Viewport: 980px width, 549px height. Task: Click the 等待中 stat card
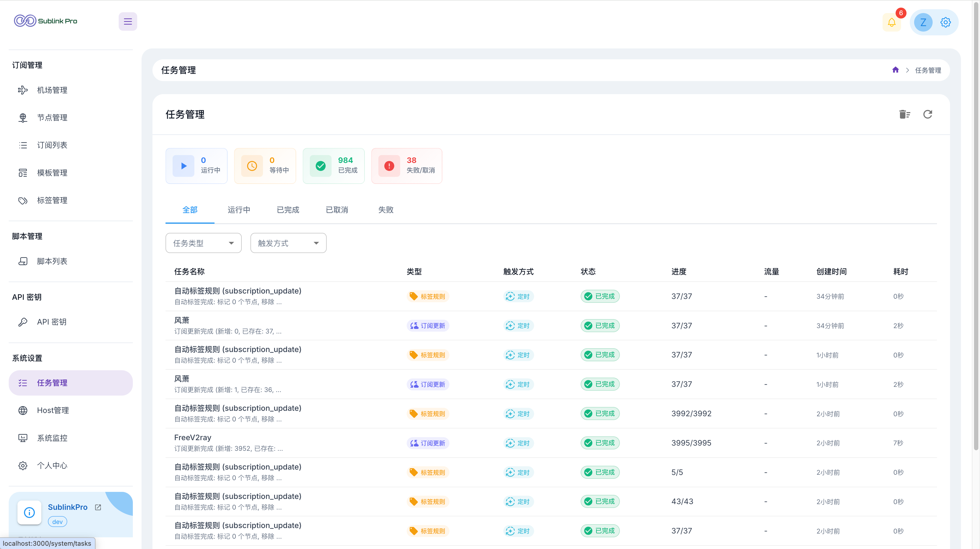[265, 166]
